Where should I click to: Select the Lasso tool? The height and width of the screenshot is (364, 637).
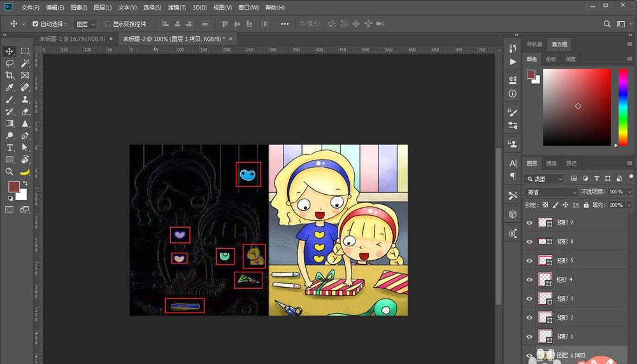click(10, 63)
